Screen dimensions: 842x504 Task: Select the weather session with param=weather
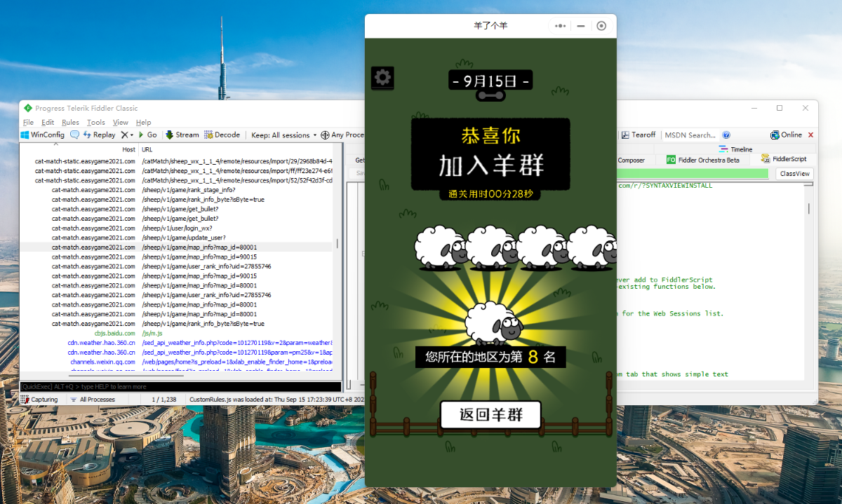(x=175, y=343)
